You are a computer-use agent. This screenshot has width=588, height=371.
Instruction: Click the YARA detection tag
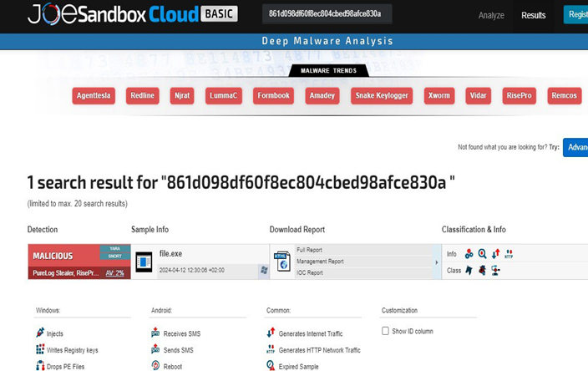114,248
